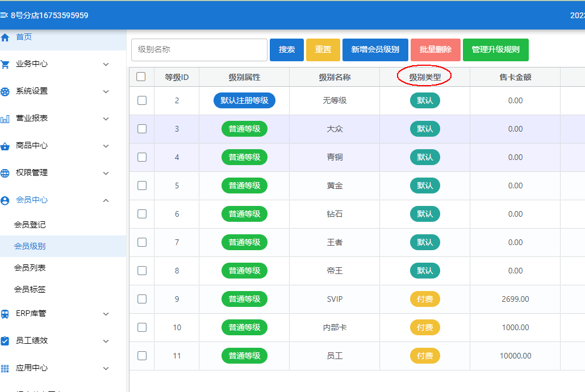The image size is (585, 392).
Task: Click the globe icon for 权限管理
Action: 5,173
